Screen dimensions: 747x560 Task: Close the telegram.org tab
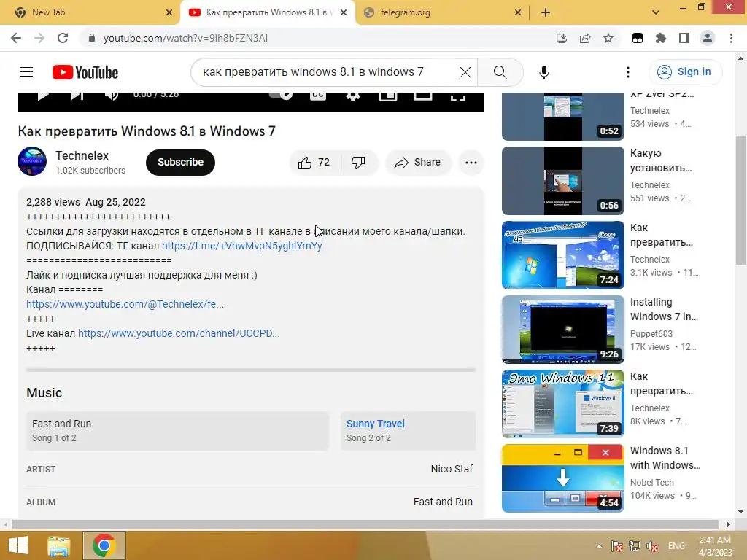pos(518,12)
